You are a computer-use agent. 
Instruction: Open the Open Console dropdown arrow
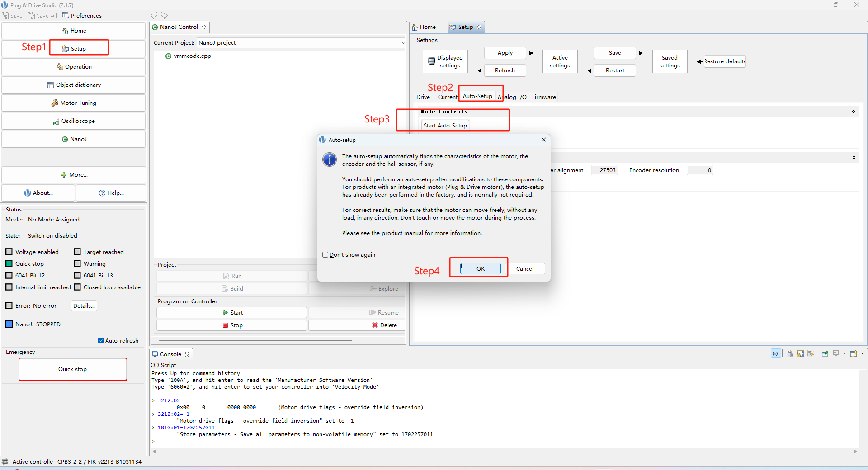click(863, 354)
